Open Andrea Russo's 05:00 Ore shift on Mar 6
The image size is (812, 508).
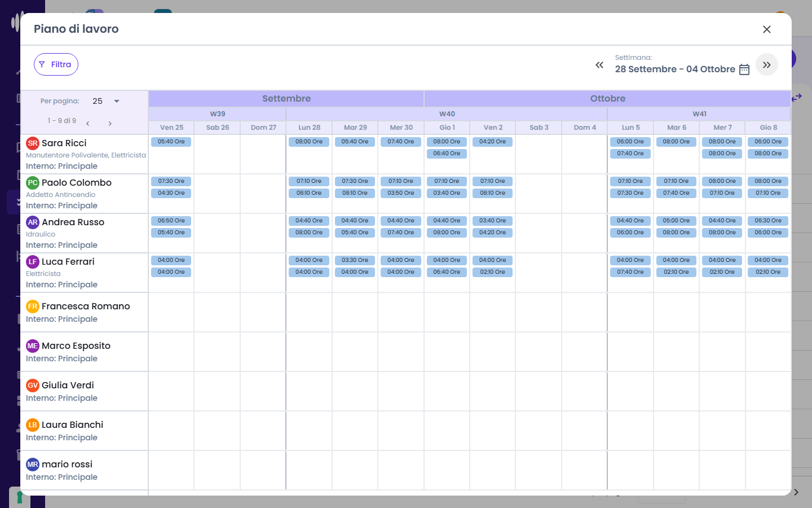pos(677,221)
